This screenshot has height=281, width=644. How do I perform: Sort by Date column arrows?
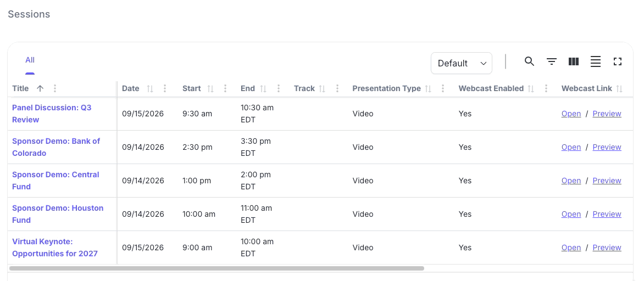pyautogui.click(x=150, y=88)
